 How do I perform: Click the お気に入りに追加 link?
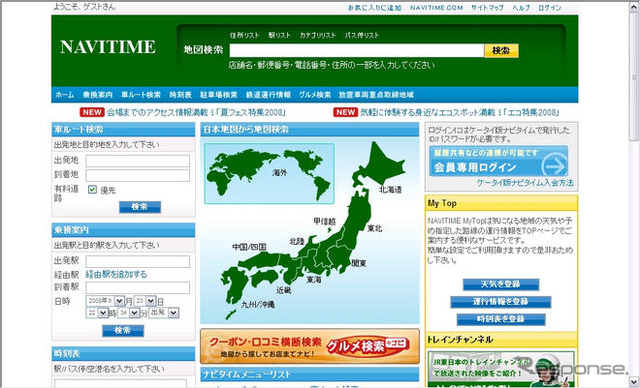375,8
